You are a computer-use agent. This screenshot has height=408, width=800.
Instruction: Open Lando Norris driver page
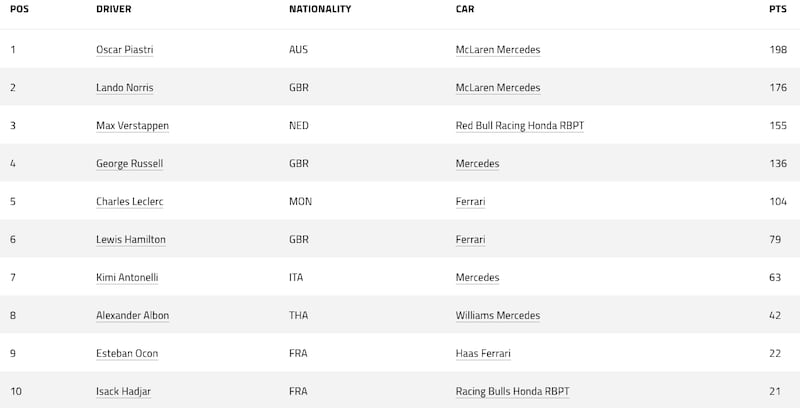124,88
